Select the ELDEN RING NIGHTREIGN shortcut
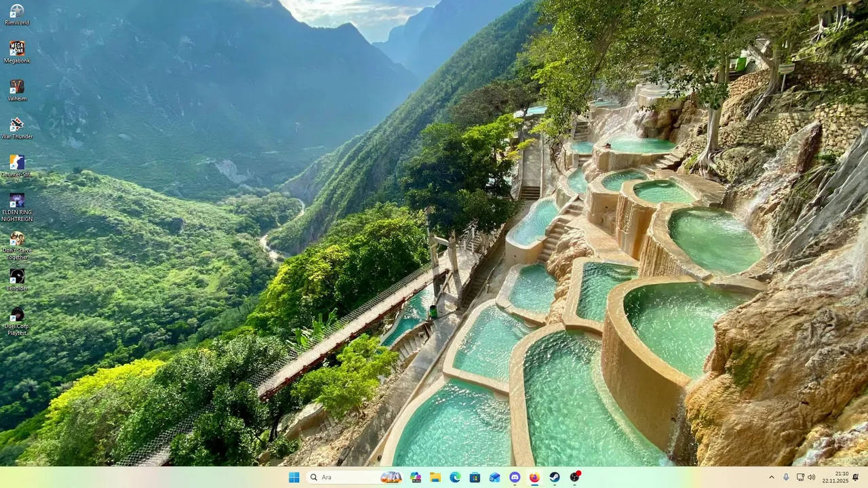 17,207
